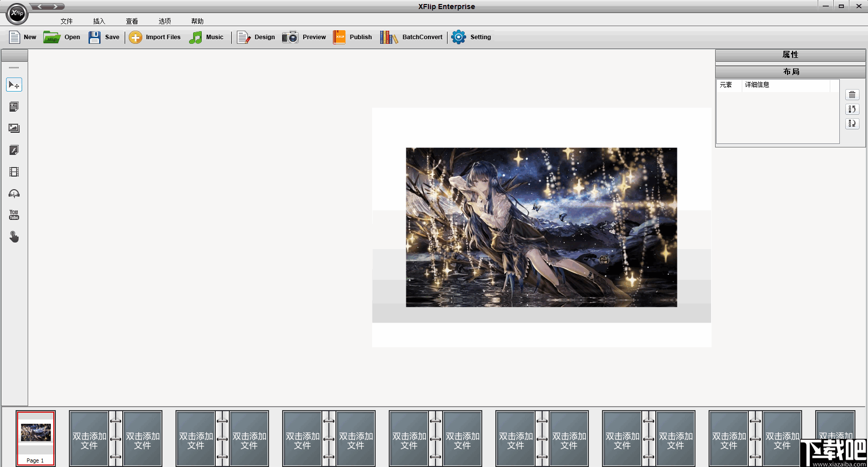This screenshot has width=868, height=467.
Task: Click the 属性 panel header
Action: [790, 55]
